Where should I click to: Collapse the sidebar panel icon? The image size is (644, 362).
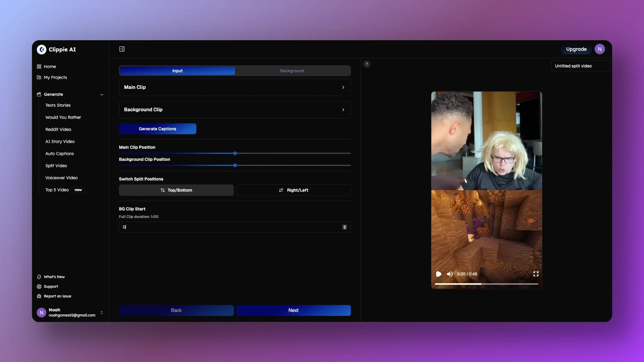[x=122, y=49]
